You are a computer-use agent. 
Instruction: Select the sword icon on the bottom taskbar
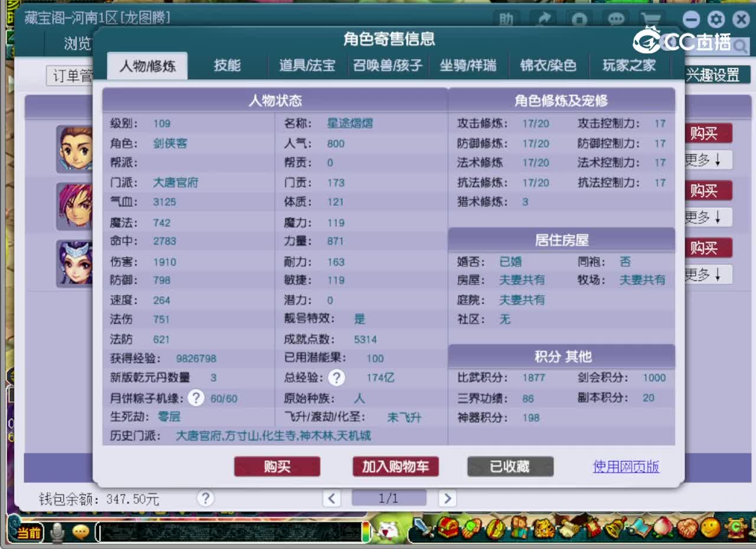point(421,528)
